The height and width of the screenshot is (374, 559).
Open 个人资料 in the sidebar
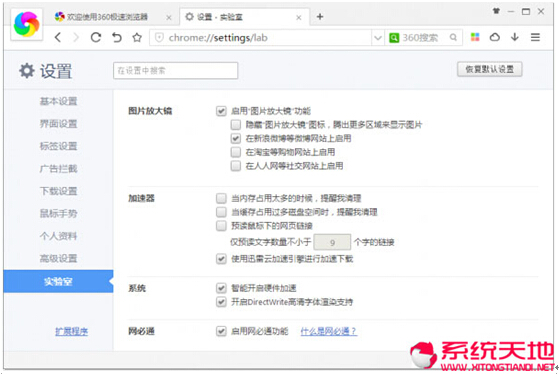click(x=58, y=236)
